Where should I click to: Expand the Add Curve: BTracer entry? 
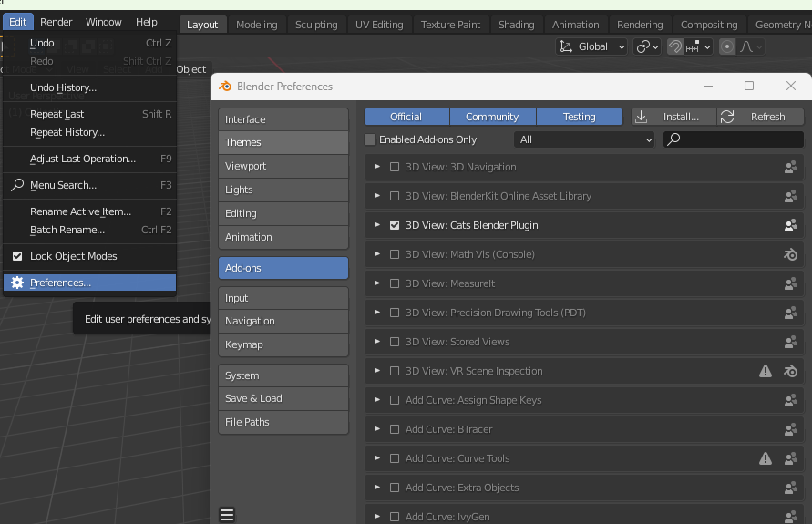click(377, 429)
